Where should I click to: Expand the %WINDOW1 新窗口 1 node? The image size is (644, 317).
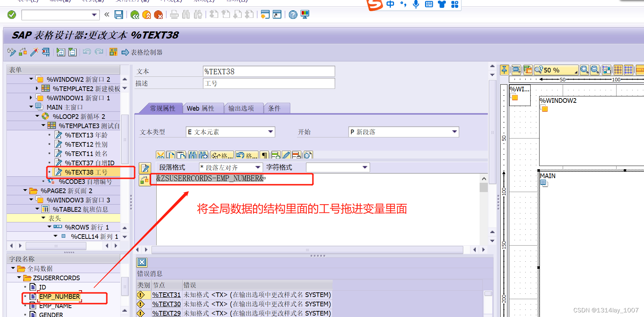31,97
